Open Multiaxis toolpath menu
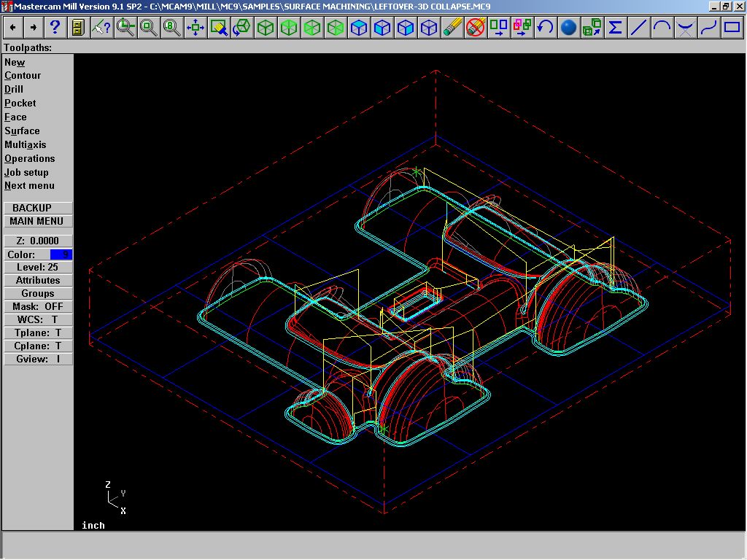The image size is (747, 560). [x=26, y=145]
